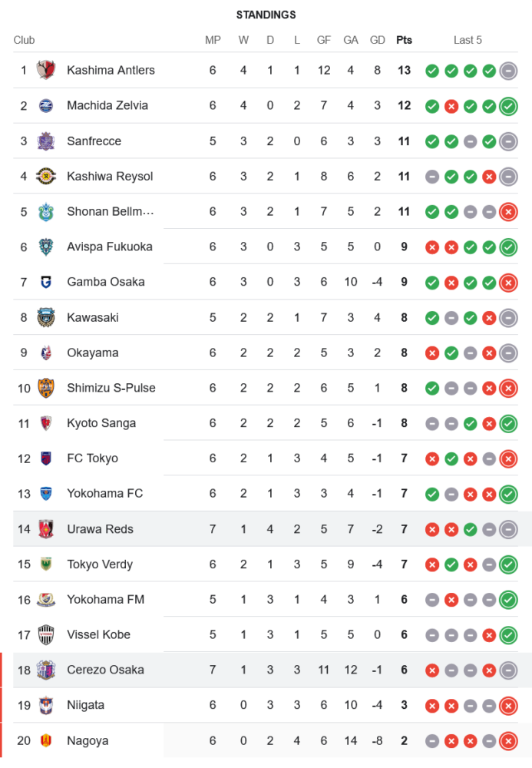
Task: Click the Urawa Reds team crest
Action: 46,529
